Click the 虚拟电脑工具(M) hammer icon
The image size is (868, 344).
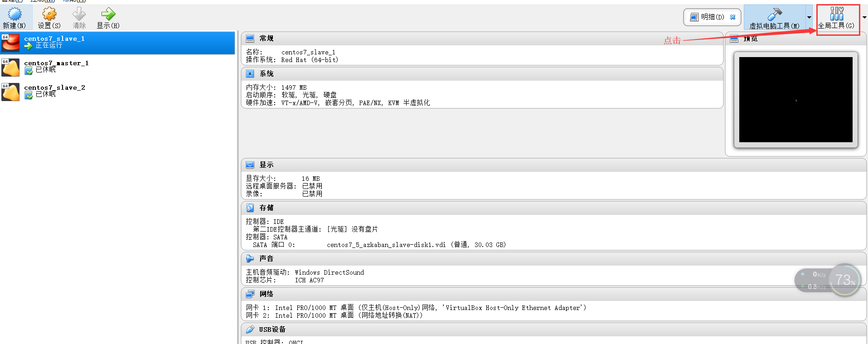pos(775,14)
